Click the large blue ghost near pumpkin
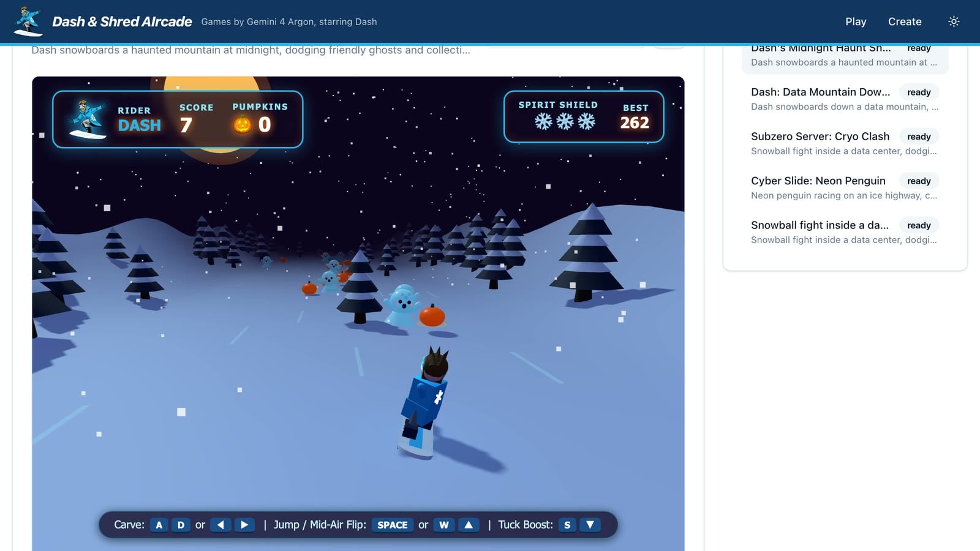The height and width of the screenshot is (551, 980). (x=402, y=304)
